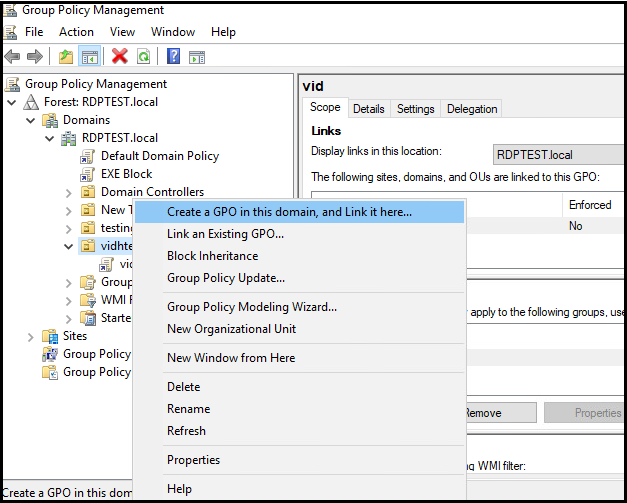Screen dimensions: 627x503
Task: Expand the Domain Controllers node
Action: coord(69,193)
